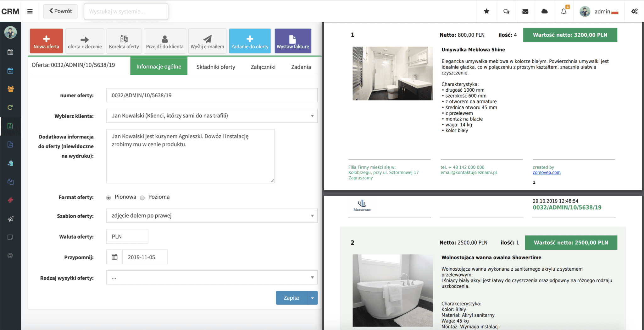Add a task via Zadanie do oferty

tap(250, 41)
